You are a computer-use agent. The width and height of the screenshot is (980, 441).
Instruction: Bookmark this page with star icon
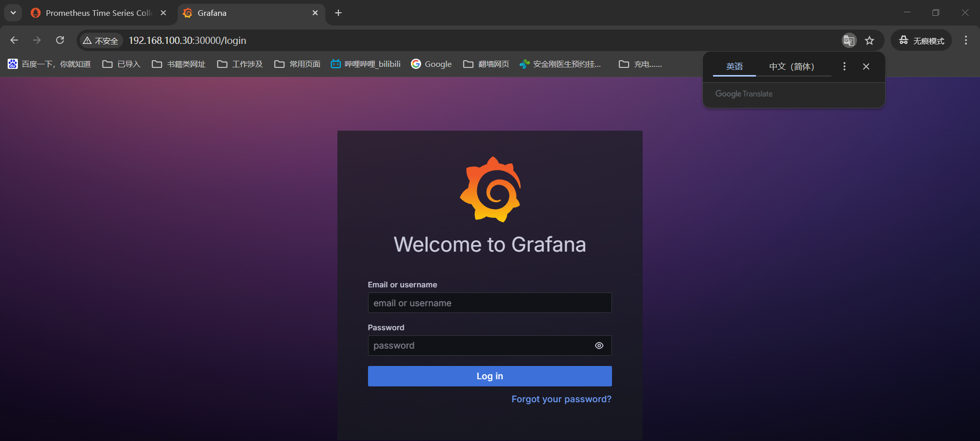870,40
